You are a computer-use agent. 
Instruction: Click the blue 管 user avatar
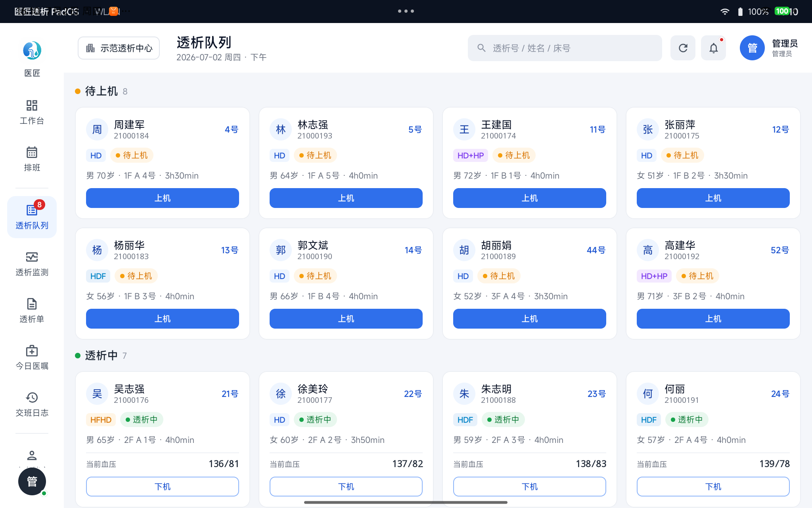point(752,48)
